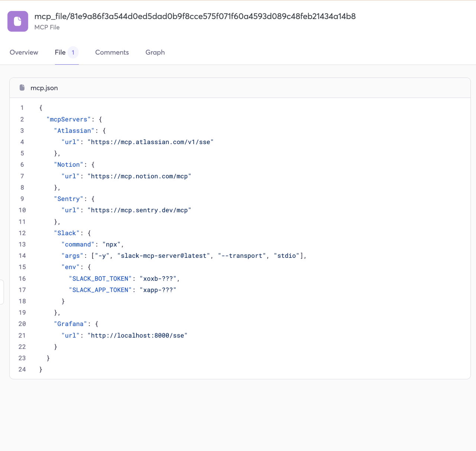Open the Graph tab
Screen dimensions: 476x451
[155, 52]
